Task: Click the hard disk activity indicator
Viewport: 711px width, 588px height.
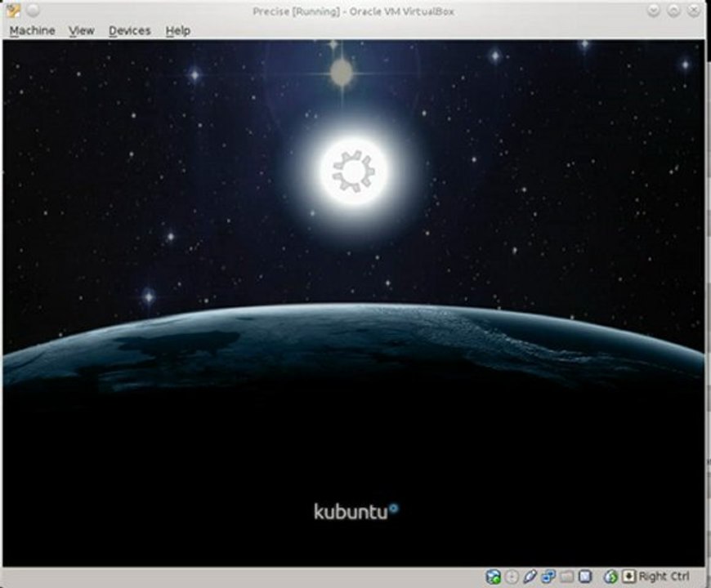Action: (494, 577)
